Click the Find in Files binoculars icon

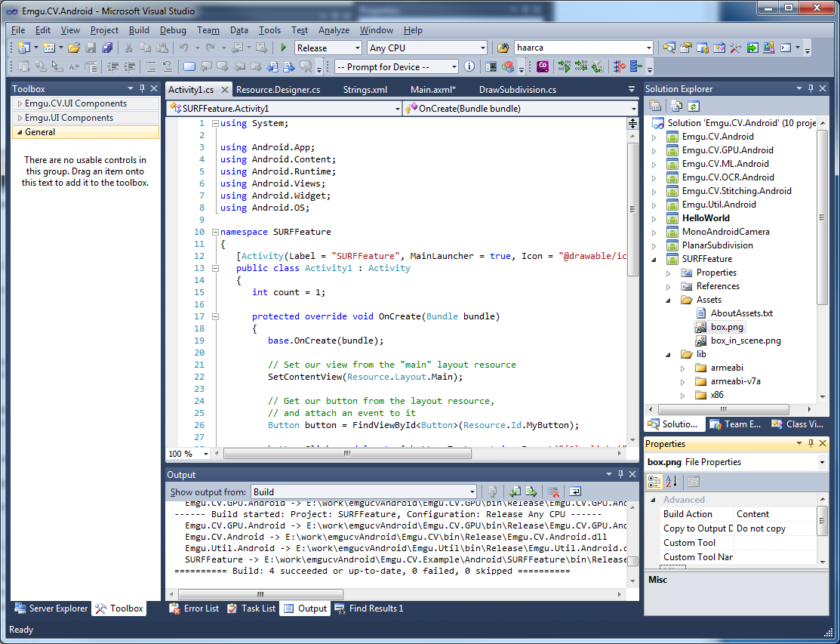click(503, 48)
